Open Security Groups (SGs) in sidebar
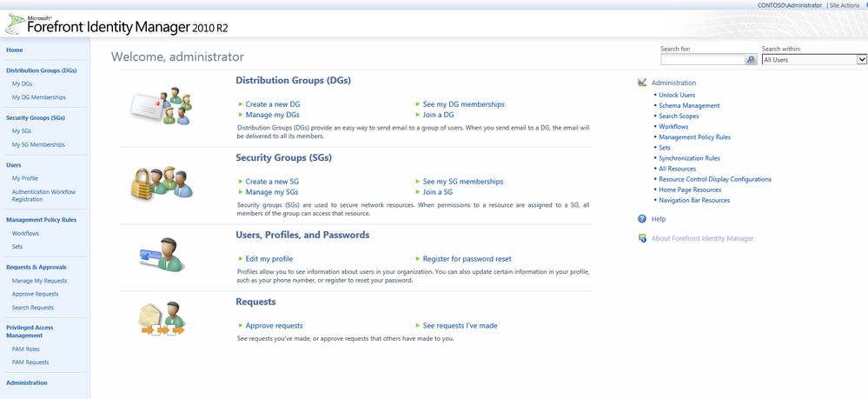 pyautogui.click(x=36, y=117)
